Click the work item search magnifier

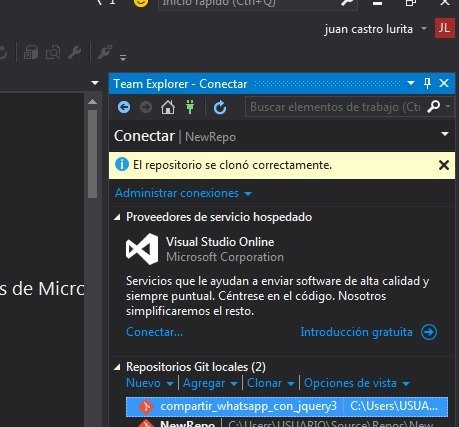(x=433, y=107)
